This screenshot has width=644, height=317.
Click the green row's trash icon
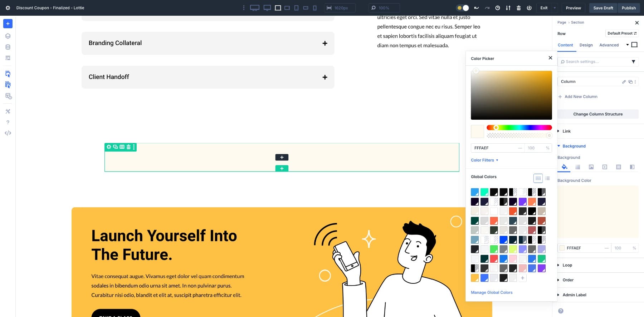(128, 147)
